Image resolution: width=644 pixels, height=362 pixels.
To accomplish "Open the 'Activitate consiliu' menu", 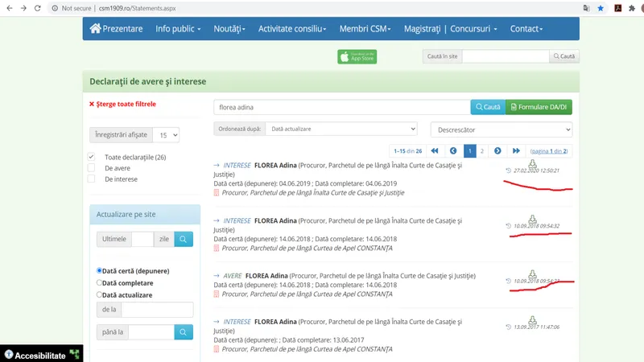I will (291, 29).
